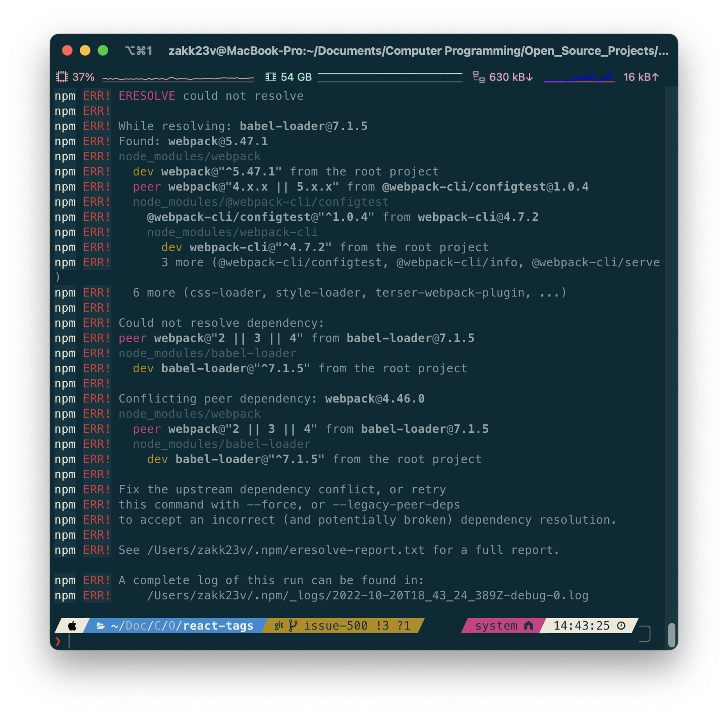Zoom the terminal using green button

[x=103, y=50]
